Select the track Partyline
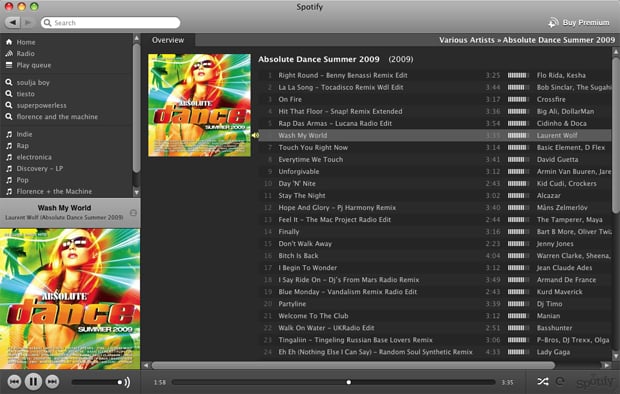 click(292, 304)
